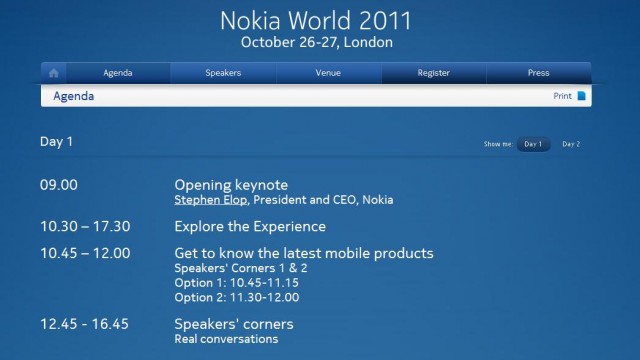Switch to the Venue tab

click(x=328, y=73)
